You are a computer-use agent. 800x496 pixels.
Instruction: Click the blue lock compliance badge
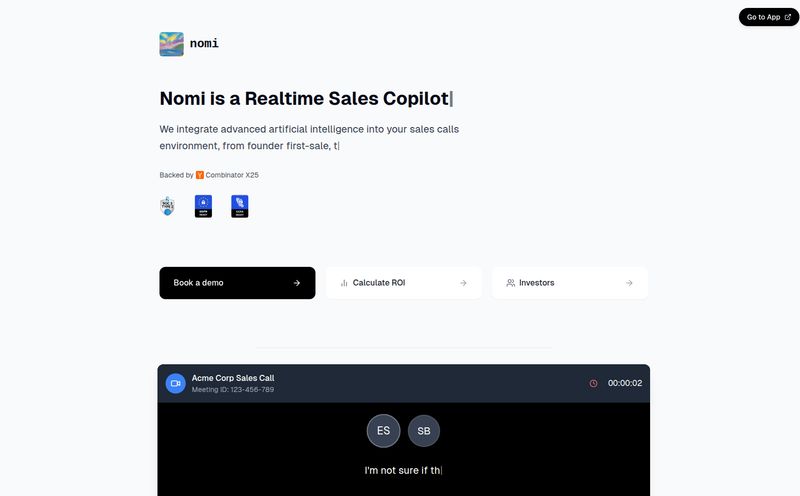pos(203,206)
